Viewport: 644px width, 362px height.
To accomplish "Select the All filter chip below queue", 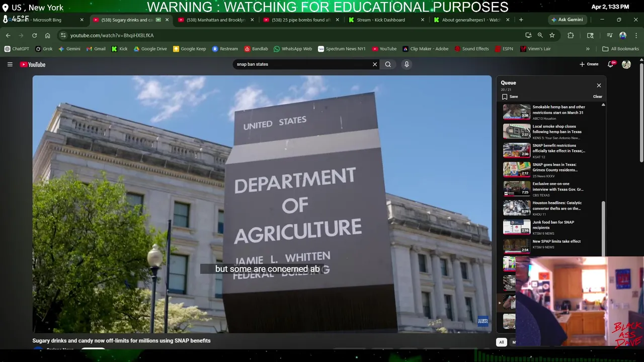I will (501, 342).
